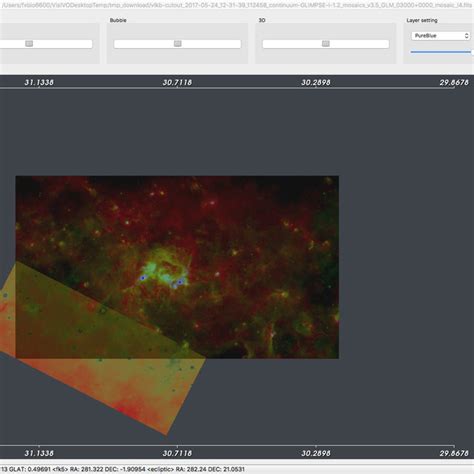
Task: Click the left blue source marker in nebula
Action: (143, 278)
